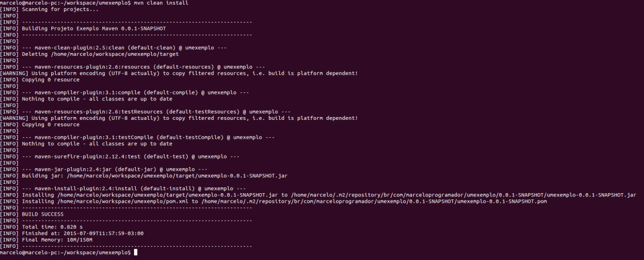Screen dimensions: 644x260
Task: Click the maven-resources-plugin:2.6:resources line
Action: [x=143, y=66]
